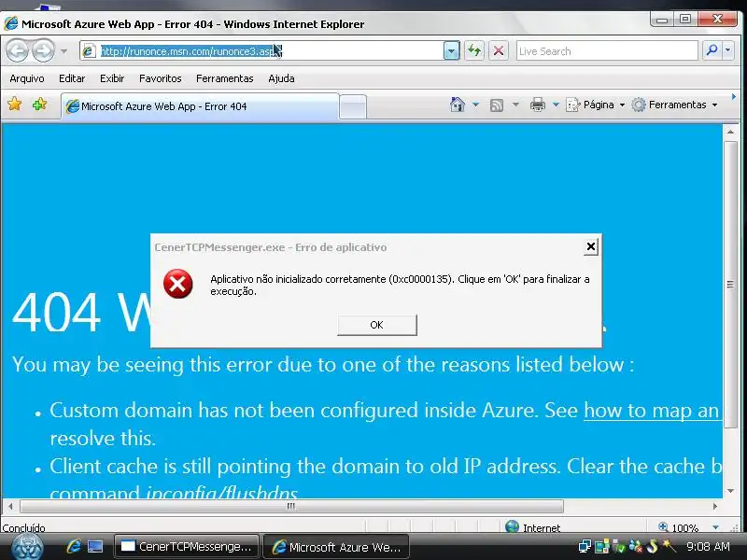Open the Ferramentas gear toolbar menu
Screen dimensions: 747x560
[x=674, y=105]
